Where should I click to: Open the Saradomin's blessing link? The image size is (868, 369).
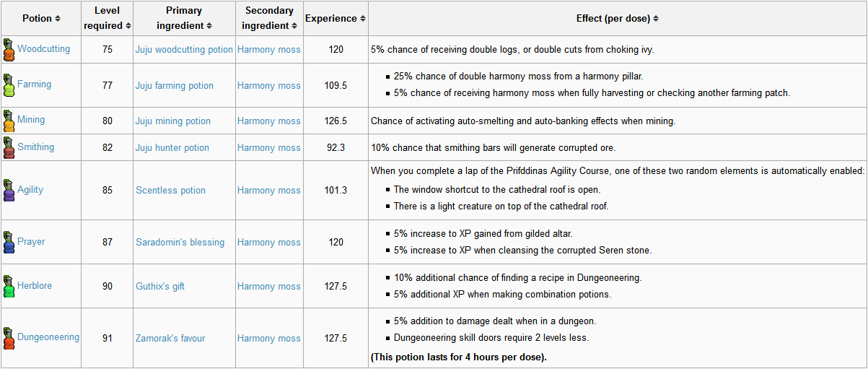[x=180, y=242]
